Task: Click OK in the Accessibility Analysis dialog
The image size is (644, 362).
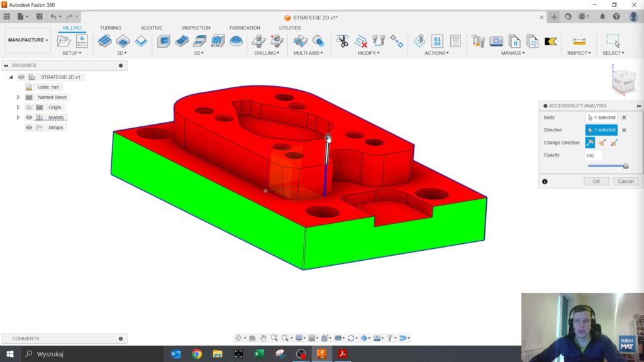Action: coord(596,181)
